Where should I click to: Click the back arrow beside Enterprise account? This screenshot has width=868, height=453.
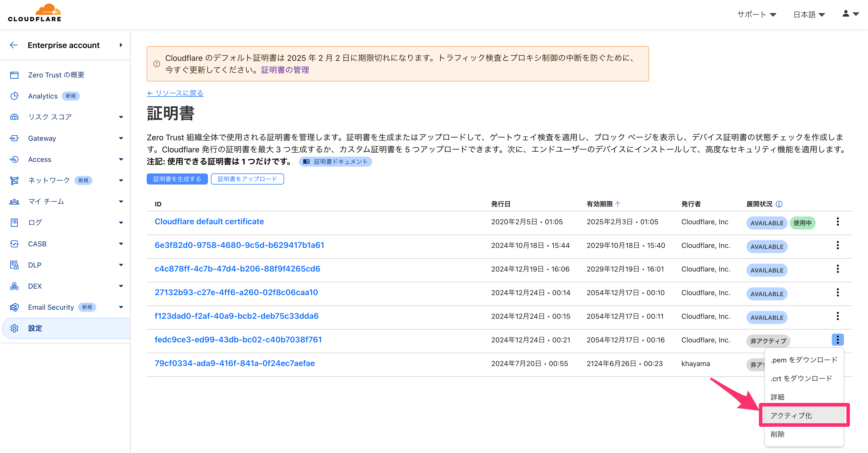pyautogui.click(x=14, y=45)
